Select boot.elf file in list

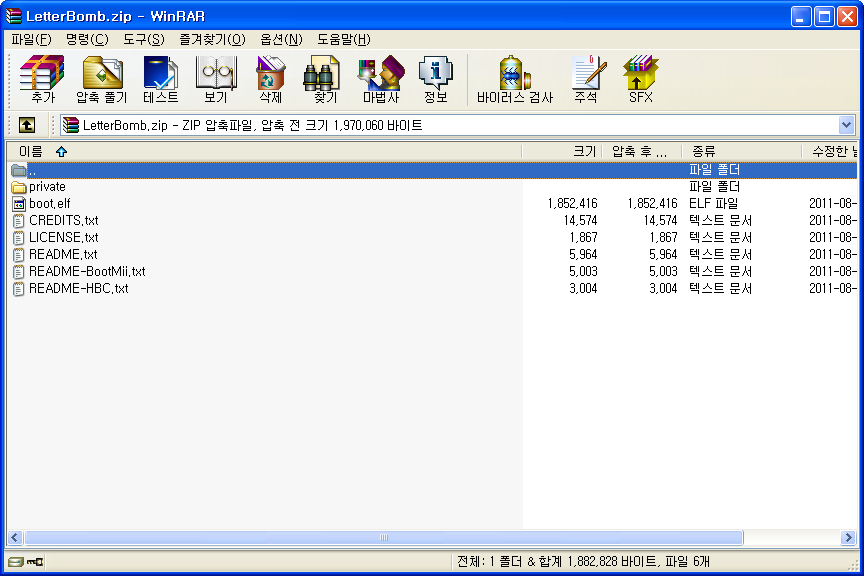coord(49,204)
